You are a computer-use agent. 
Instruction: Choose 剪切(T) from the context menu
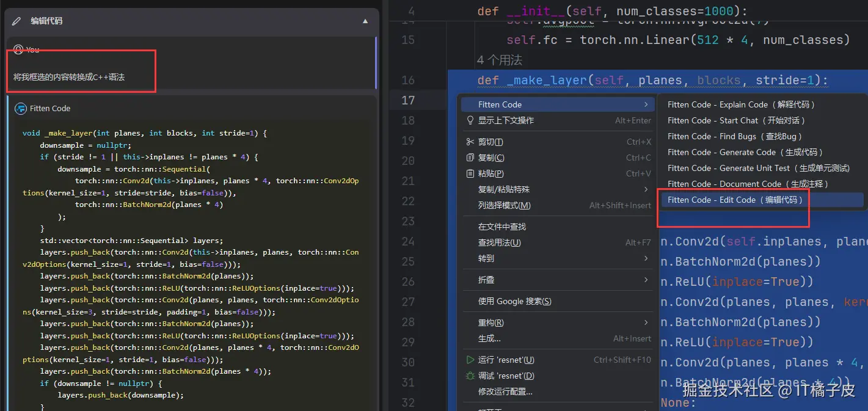pos(558,142)
